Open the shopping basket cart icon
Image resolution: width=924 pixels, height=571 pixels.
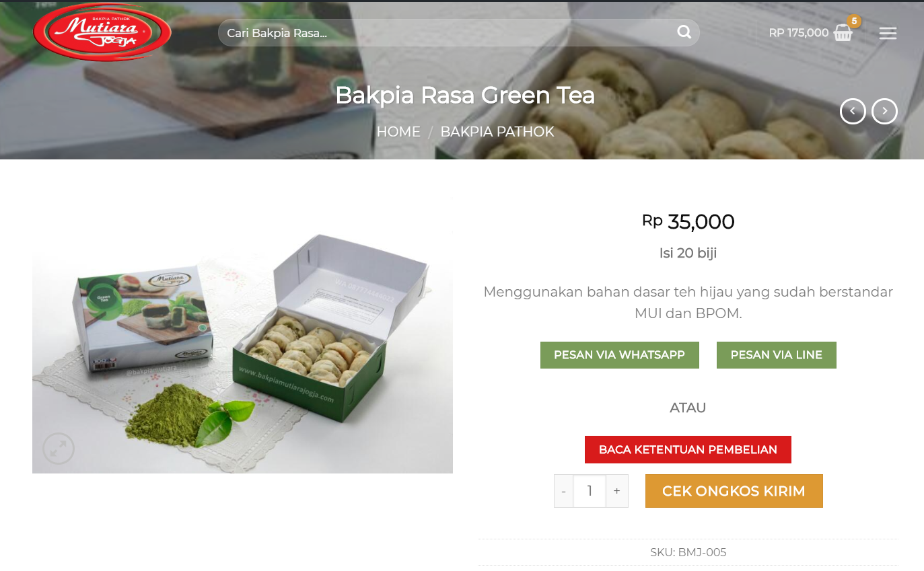[x=843, y=33]
